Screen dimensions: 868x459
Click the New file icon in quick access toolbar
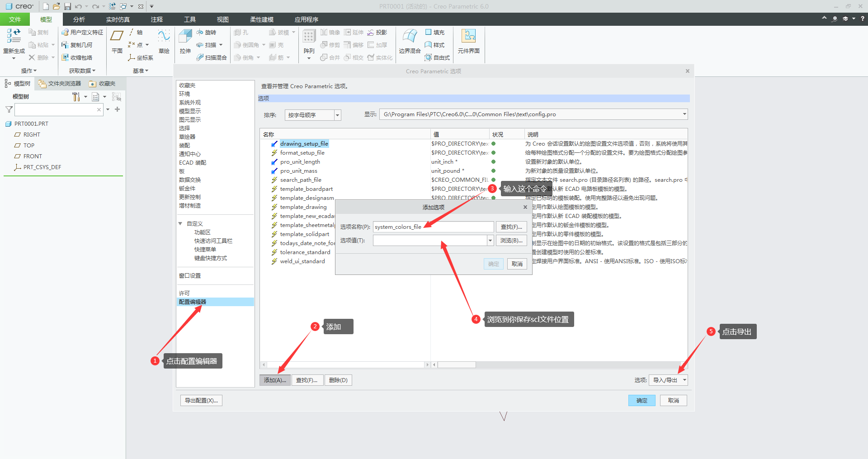pyautogui.click(x=46, y=6)
